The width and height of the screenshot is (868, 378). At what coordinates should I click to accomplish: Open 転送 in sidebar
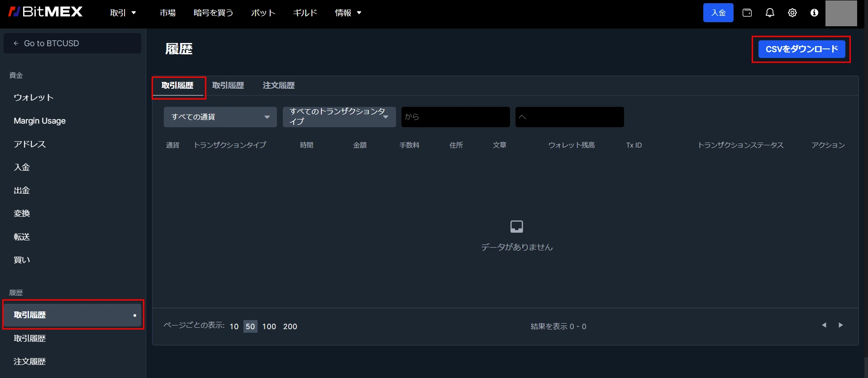pyautogui.click(x=22, y=237)
